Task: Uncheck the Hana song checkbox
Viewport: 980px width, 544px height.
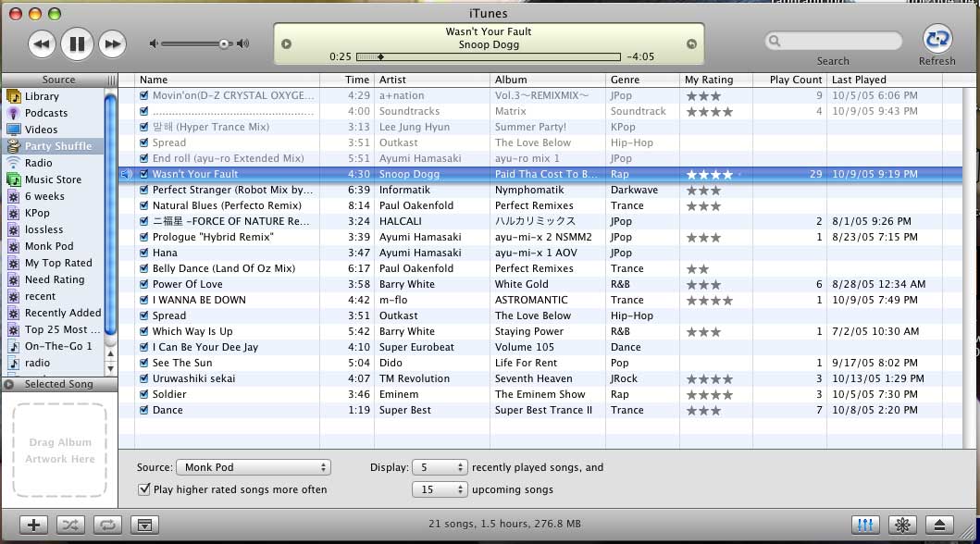Action: (144, 253)
